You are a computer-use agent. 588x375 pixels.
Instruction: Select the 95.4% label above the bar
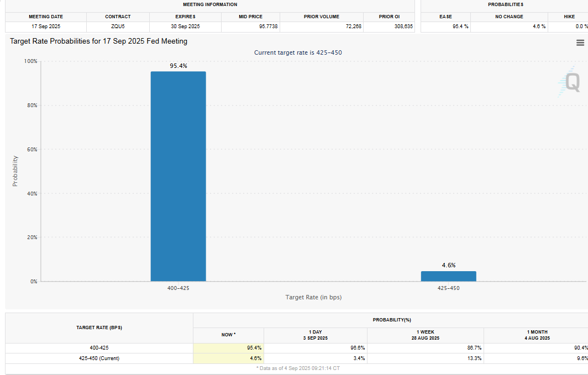click(178, 66)
